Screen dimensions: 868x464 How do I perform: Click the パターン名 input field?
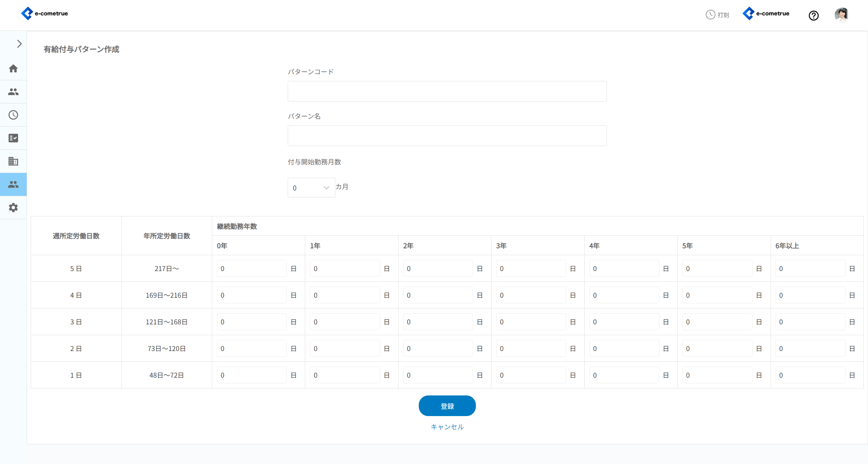[447, 136]
